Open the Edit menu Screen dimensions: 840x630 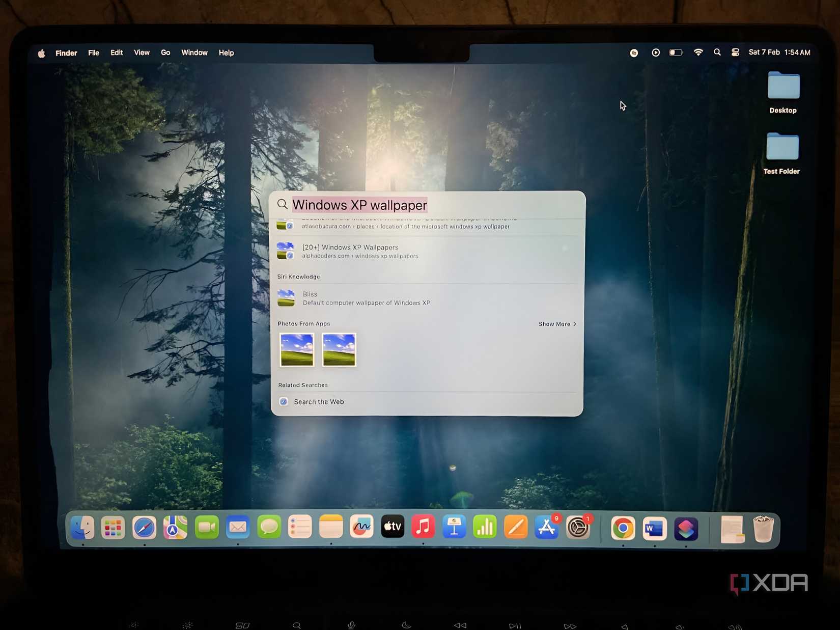click(x=117, y=53)
